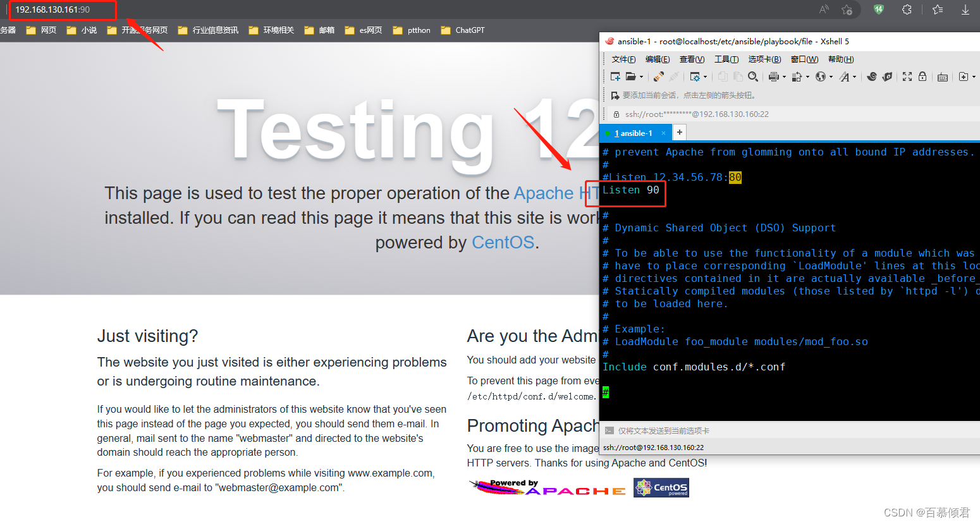
Task: Click the Xshell keyboard mapping icon
Action: tap(943, 77)
